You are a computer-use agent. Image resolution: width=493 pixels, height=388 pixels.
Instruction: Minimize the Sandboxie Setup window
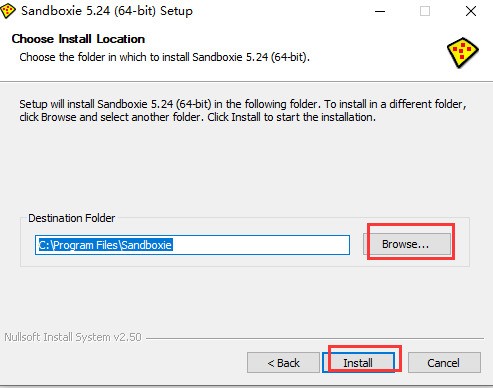click(x=380, y=11)
